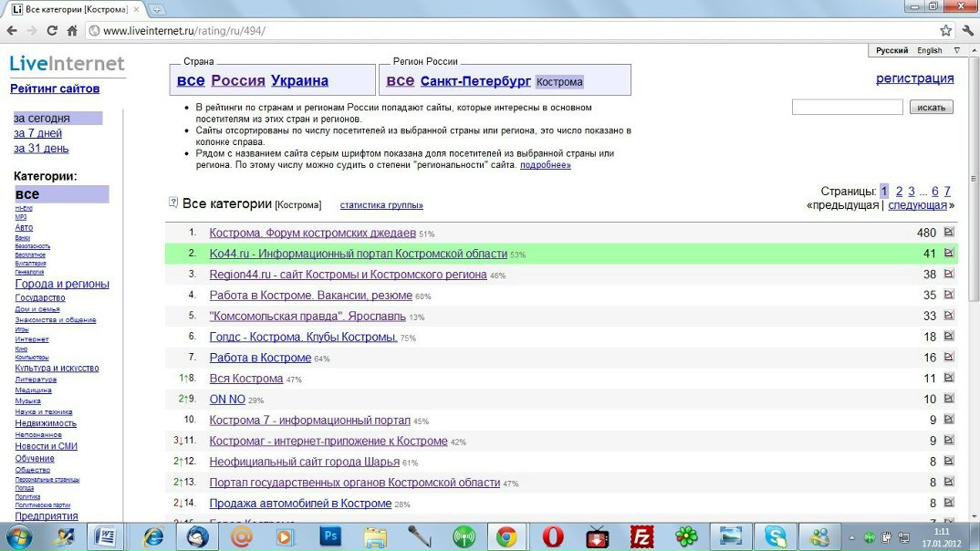This screenshot has width=980, height=551.
Task: Open stats chart icon for ON NO row
Action: [949, 399]
